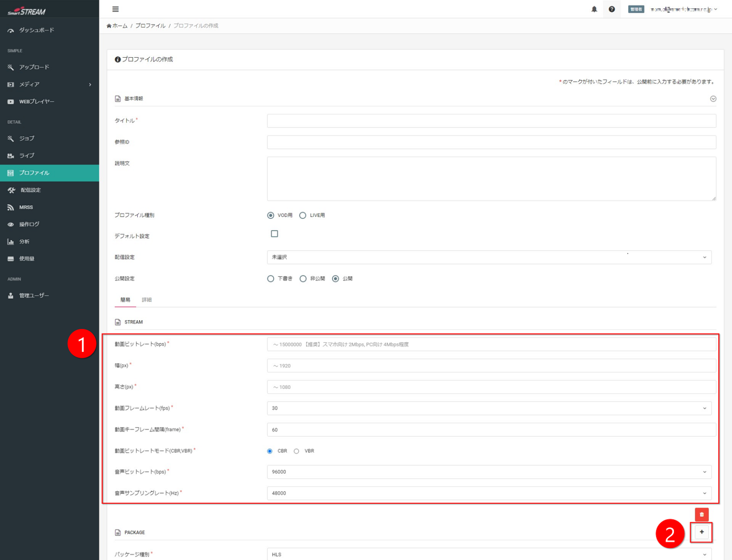Click the hamburger menu icon
The image size is (732, 560).
115,9
